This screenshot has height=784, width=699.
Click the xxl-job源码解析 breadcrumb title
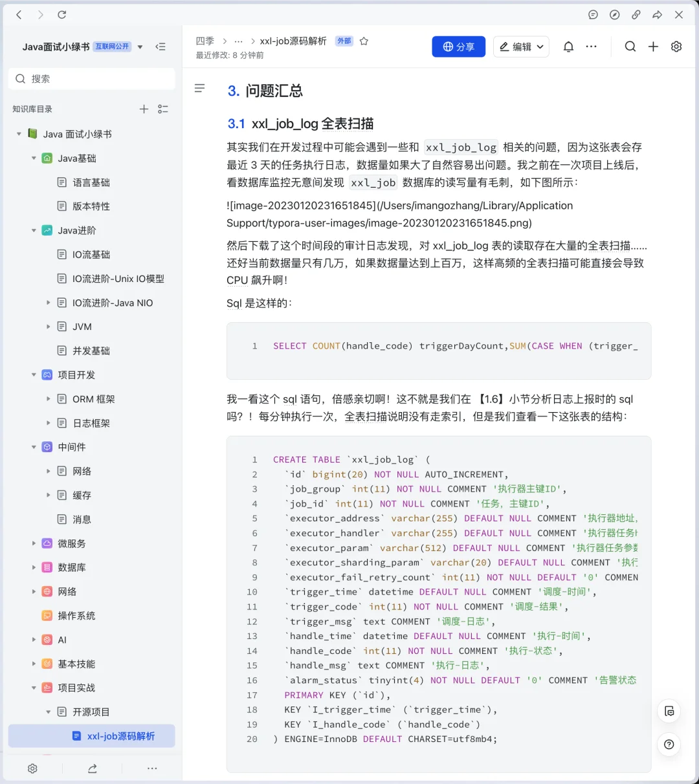point(293,41)
